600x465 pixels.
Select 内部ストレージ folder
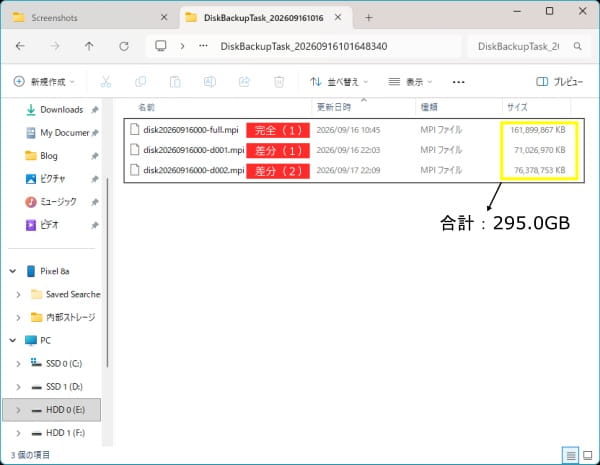[63, 317]
